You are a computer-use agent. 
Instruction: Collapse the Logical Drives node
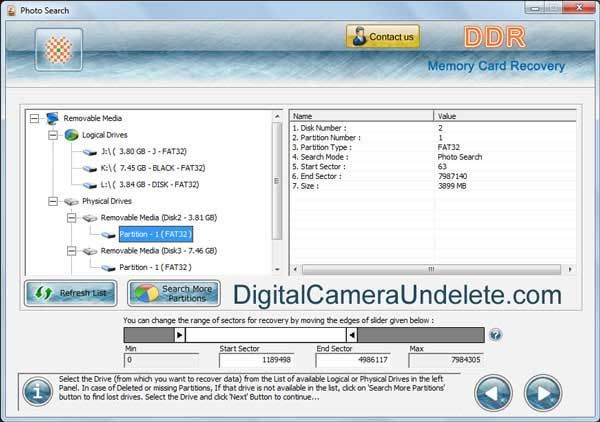click(x=53, y=135)
